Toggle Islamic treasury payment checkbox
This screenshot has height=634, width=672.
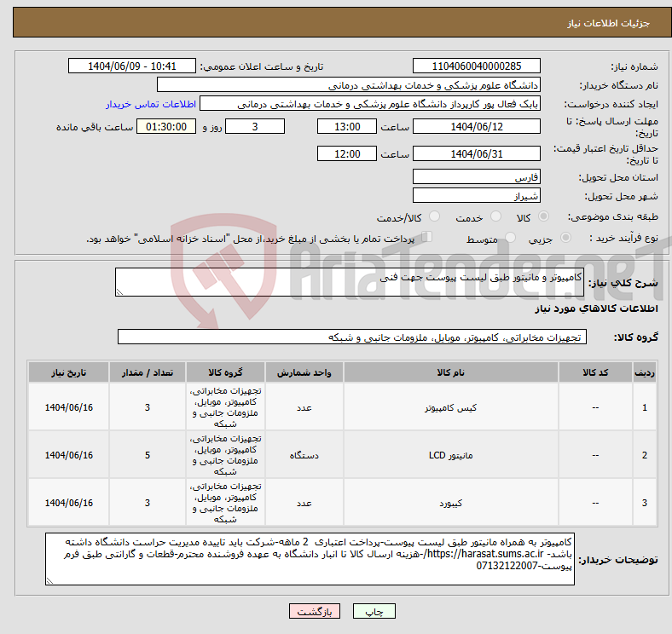click(x=426, y=237)
